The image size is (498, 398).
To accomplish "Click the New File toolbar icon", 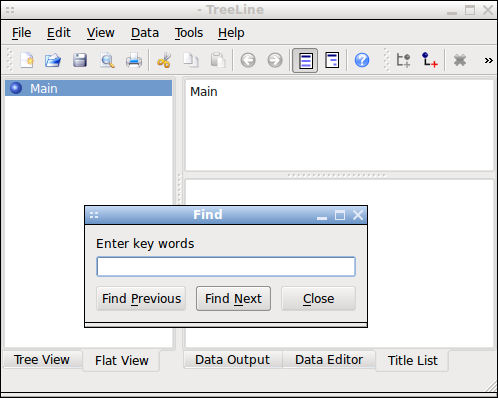I will 27,60.
